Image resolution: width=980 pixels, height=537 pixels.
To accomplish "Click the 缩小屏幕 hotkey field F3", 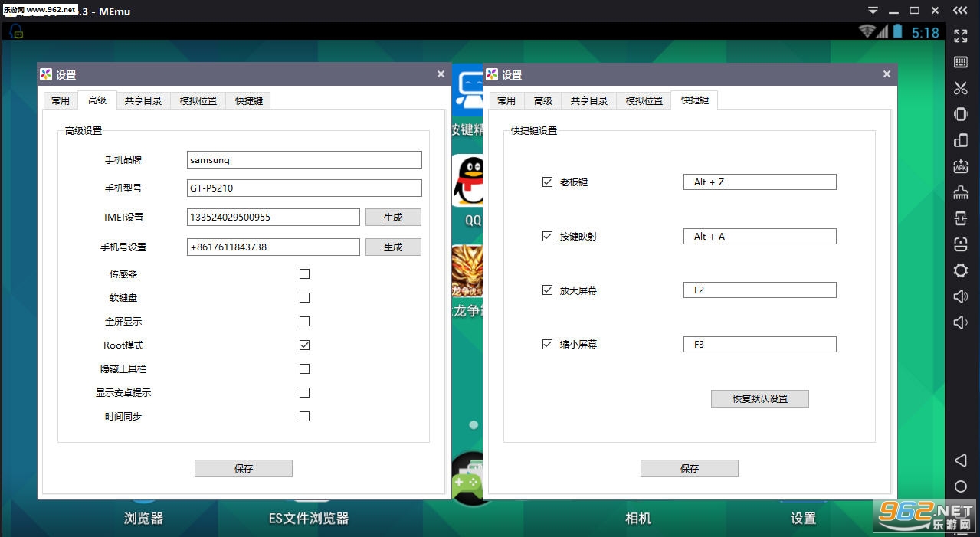I will pos(760,344).
